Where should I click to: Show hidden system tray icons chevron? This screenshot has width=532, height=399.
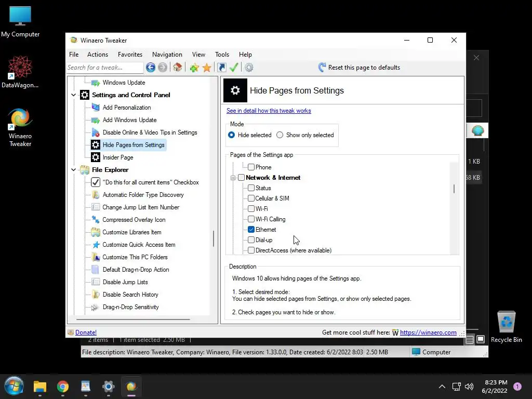[x=442, y=387]
